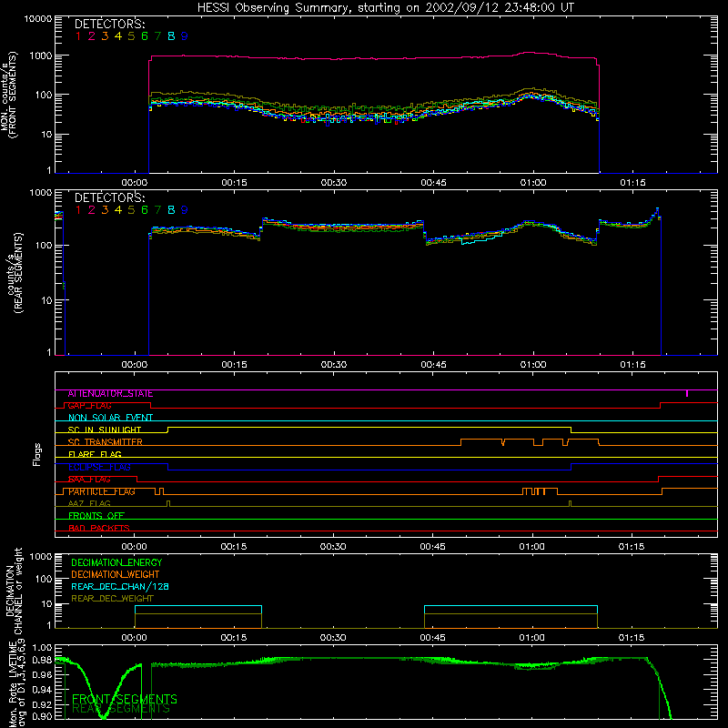Click the FRONTS_OFF flag label
The height and width of the screenshot is (728, 728).
point(96,516)
